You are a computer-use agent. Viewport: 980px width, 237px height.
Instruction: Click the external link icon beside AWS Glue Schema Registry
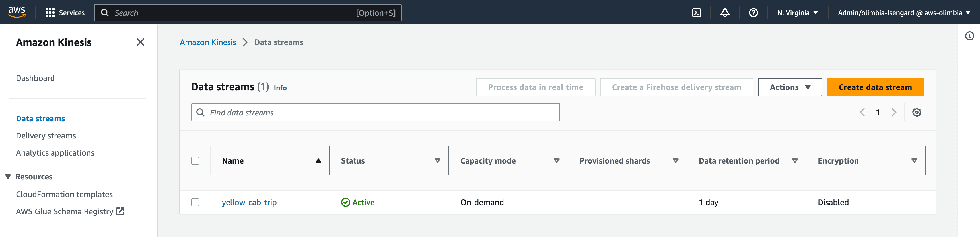(120, 211)
